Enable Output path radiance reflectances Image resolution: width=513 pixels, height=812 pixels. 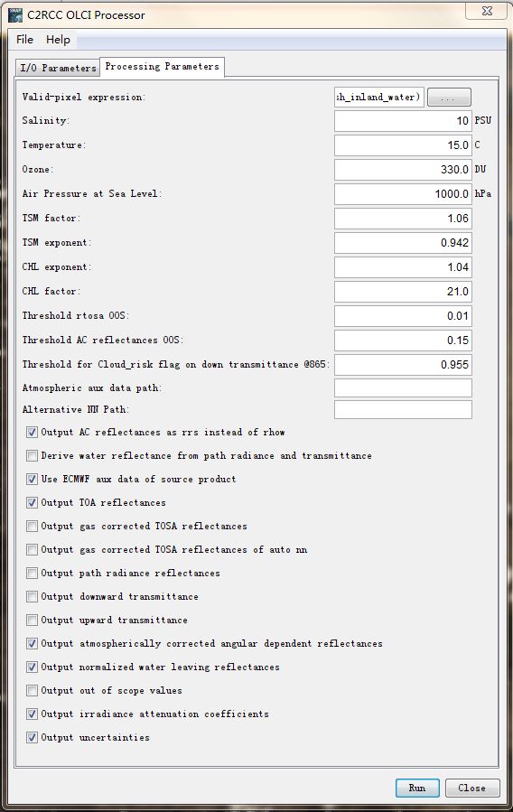click(33, 573)
